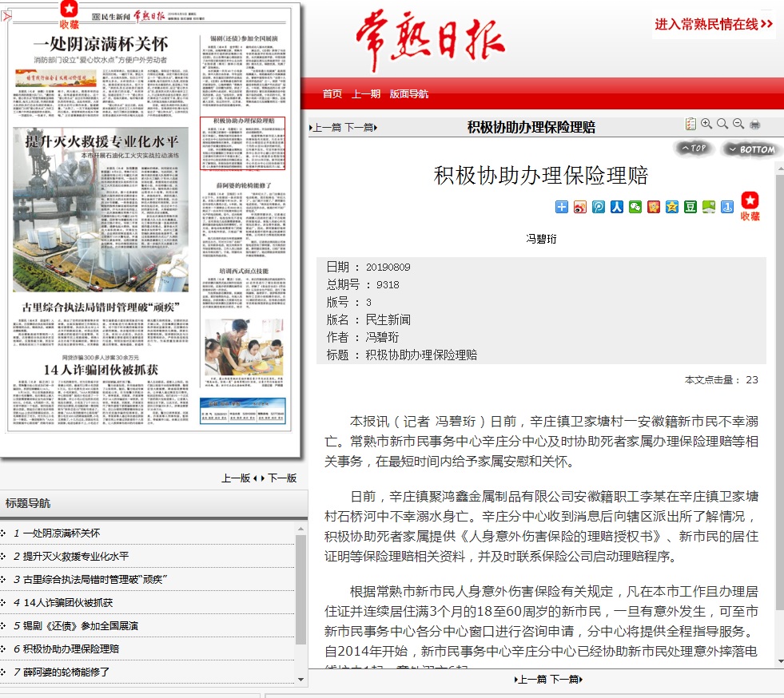Click up arrow of article scrollbar

(x=780, y=170)
